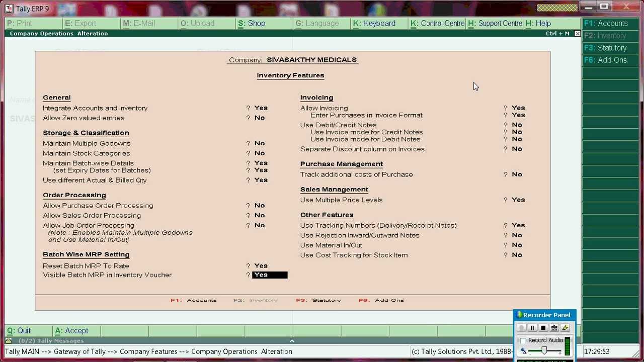
Task: Click F3: Statutory link below the form
Action: [x=318, y=300]
